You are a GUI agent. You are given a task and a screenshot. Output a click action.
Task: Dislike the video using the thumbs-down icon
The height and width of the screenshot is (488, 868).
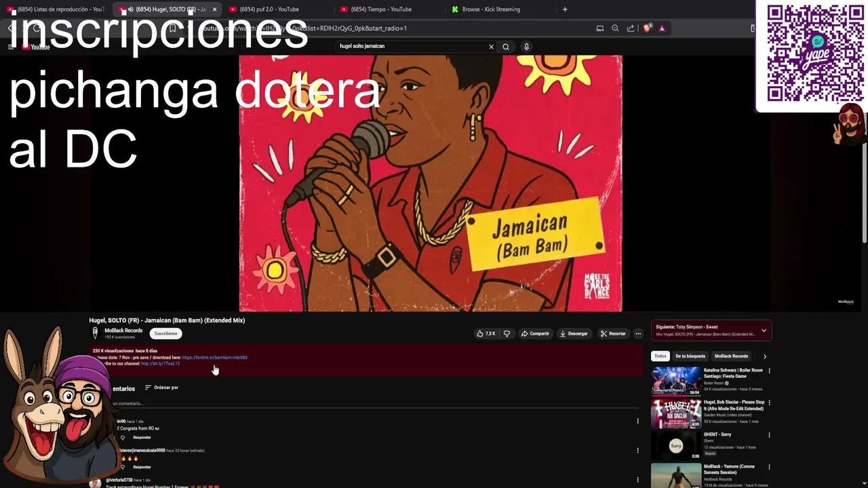[507, 333]
